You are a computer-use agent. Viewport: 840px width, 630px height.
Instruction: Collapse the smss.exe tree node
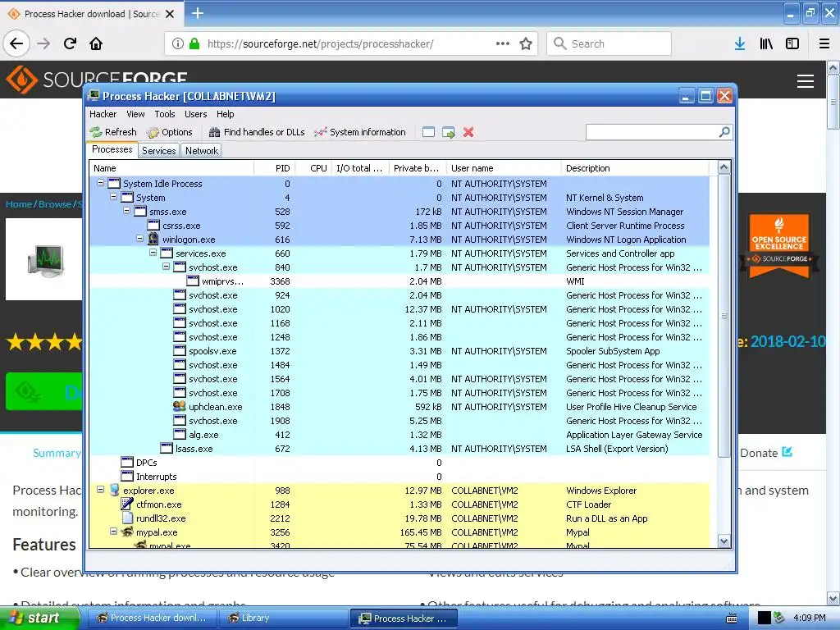click(x=127, y=211)
